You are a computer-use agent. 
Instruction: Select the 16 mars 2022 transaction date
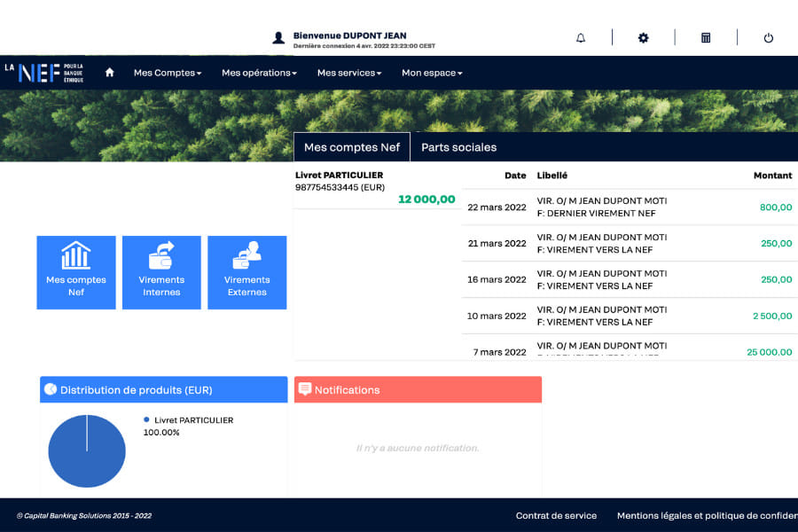[x=497, y=279]
